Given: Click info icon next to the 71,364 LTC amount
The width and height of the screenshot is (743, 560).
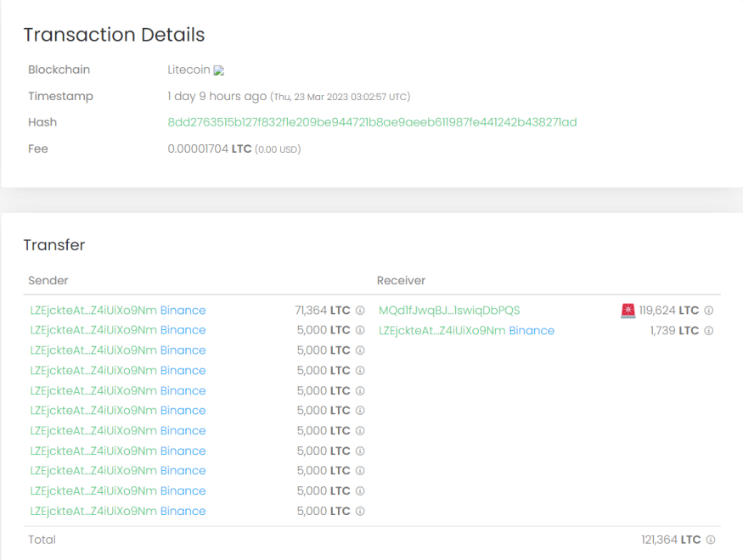Looking at the screenshot, I should [360, 310].
